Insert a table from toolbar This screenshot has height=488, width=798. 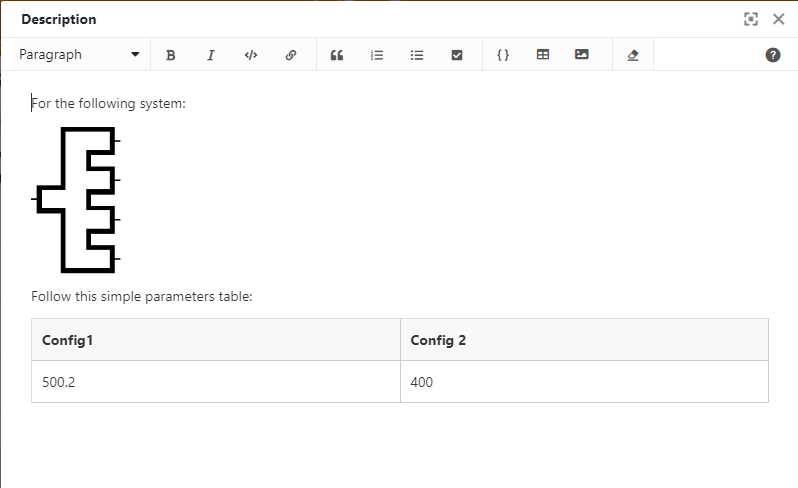pyautogui.click(x=543, y=54)
